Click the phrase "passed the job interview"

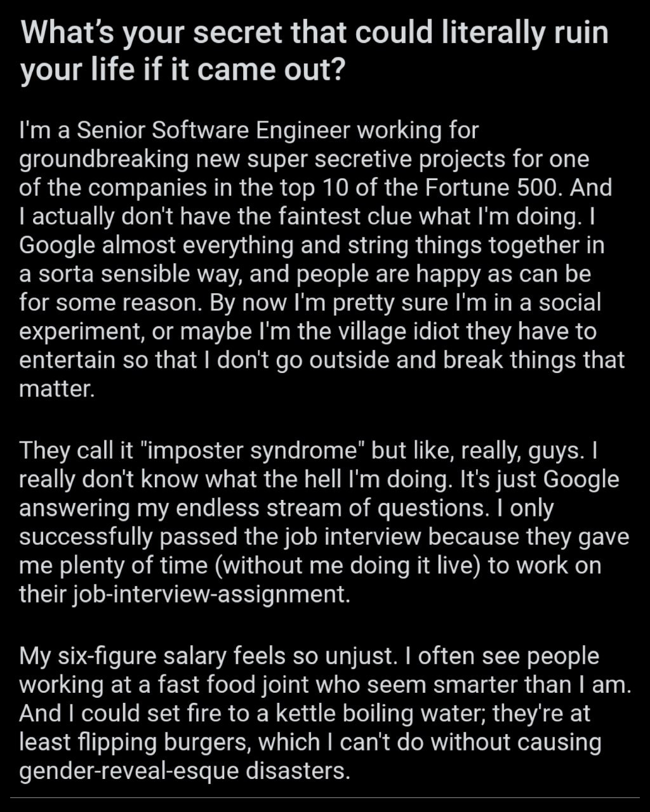[x=291, y=537]
